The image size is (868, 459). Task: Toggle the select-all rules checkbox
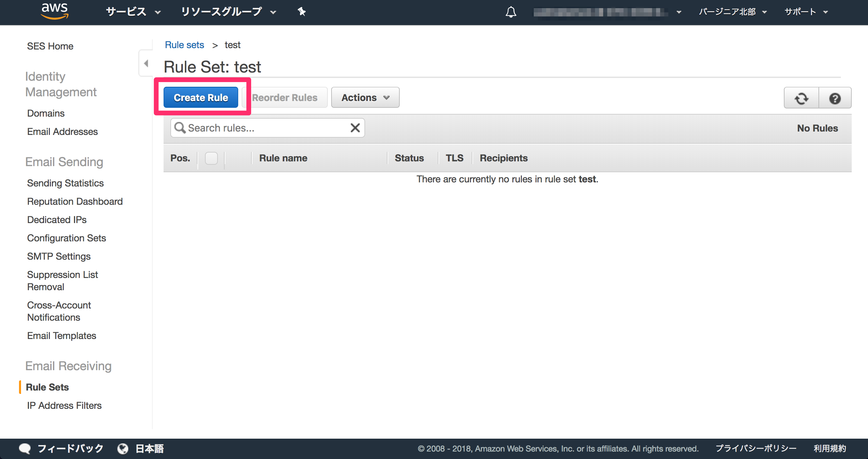click(x=211, y=158)
